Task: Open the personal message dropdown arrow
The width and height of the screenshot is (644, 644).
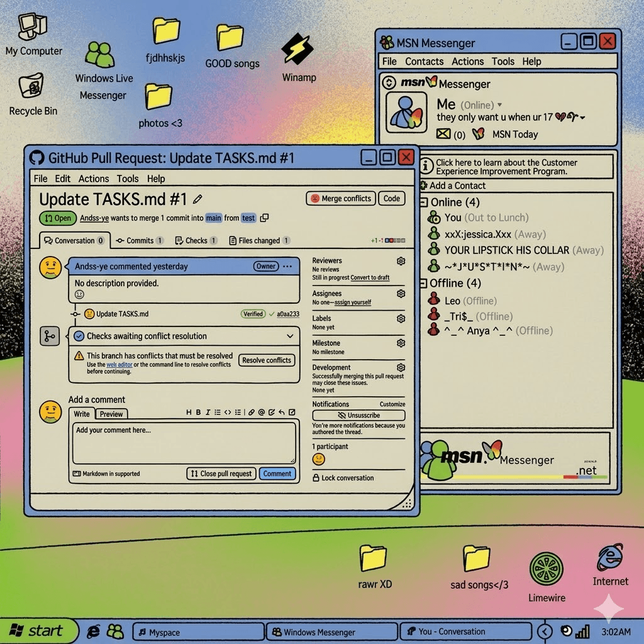Action: [x=582, y=118]
